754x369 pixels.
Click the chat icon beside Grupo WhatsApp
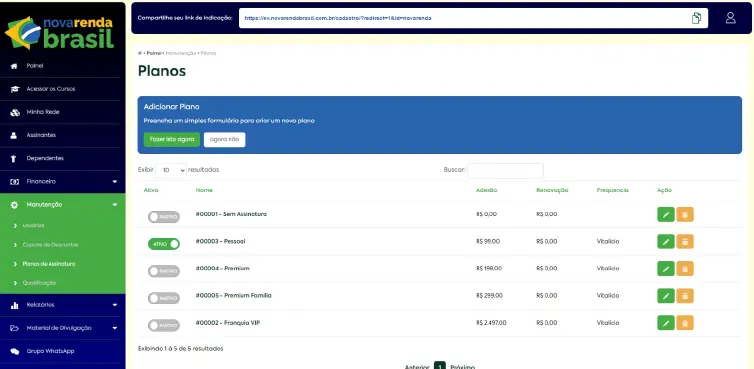(x=14, y=351)
